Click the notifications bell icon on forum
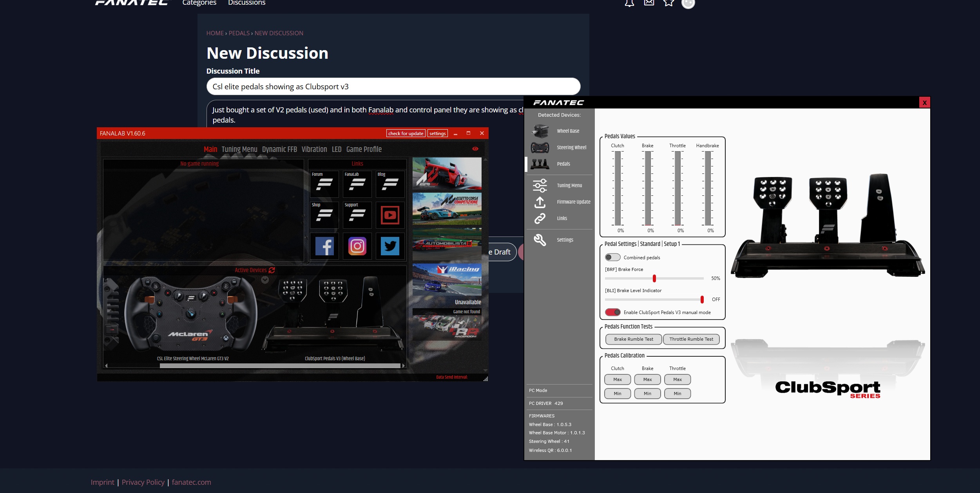This screenshot has width=980, height=493. click(x=629, y=3)
